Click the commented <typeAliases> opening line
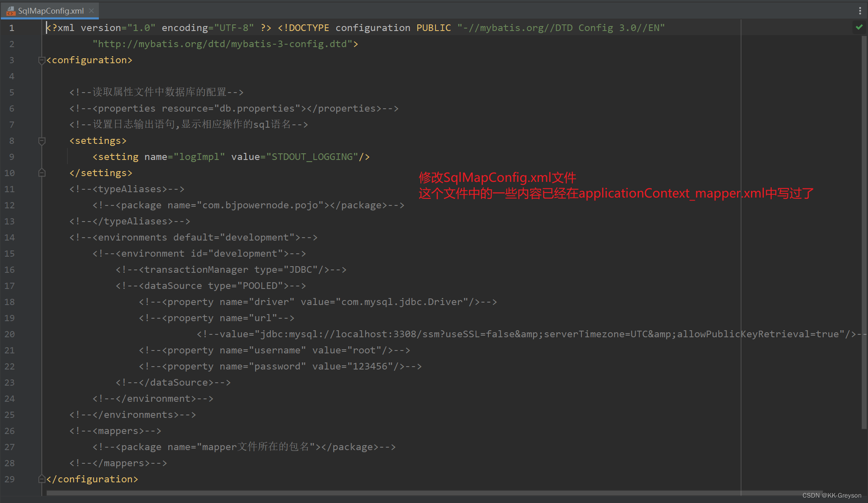Viewport: 868px width, 503px height. [127, 189]
